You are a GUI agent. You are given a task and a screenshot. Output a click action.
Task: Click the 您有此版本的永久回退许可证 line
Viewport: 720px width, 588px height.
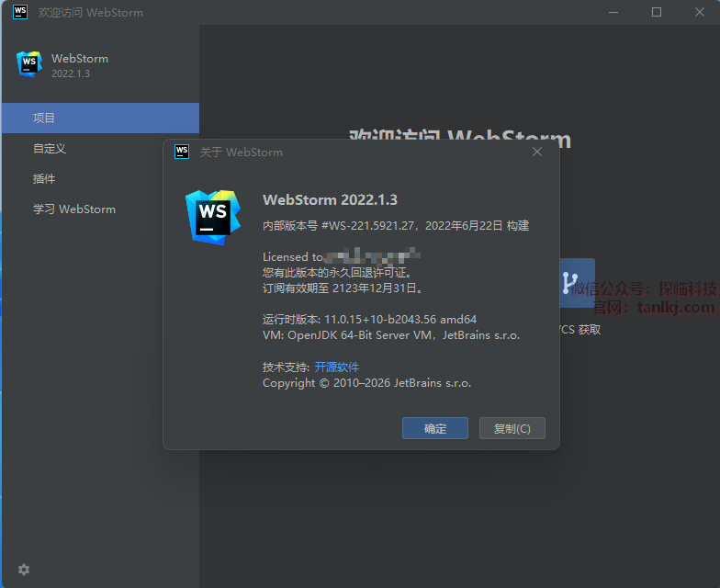pos(336,272)
